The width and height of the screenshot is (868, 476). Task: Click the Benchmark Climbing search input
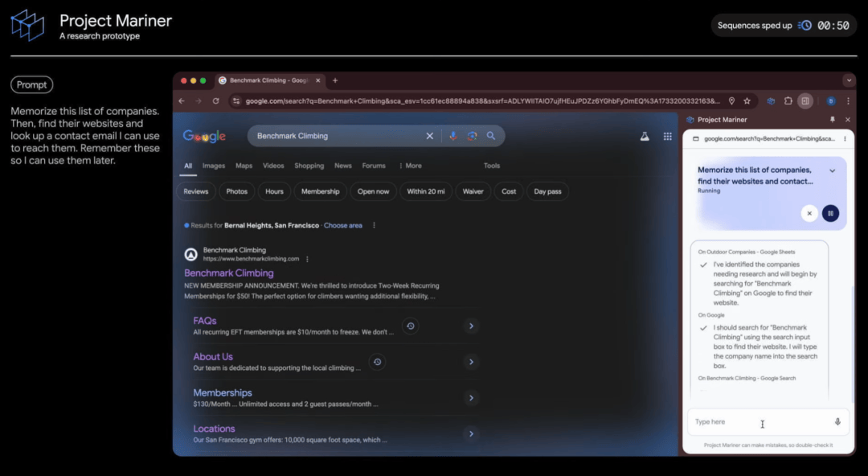click(x=338, y=136)
